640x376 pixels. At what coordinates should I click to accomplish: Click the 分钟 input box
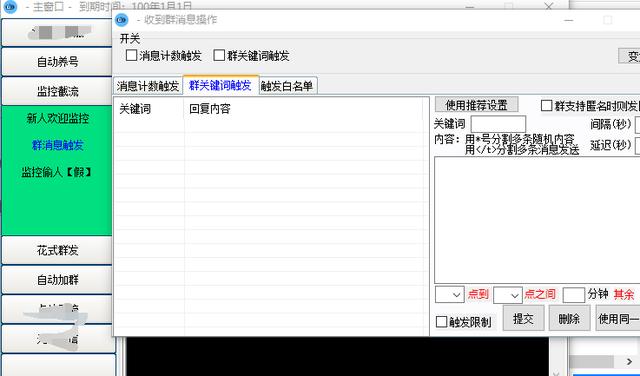pos(573,294)
